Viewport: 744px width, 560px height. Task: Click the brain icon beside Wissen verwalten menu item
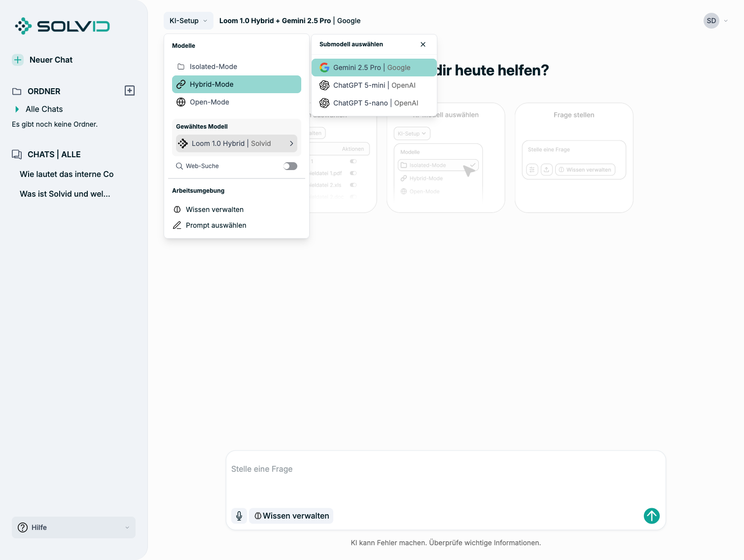pyautogui.click(x=177, y=210)
